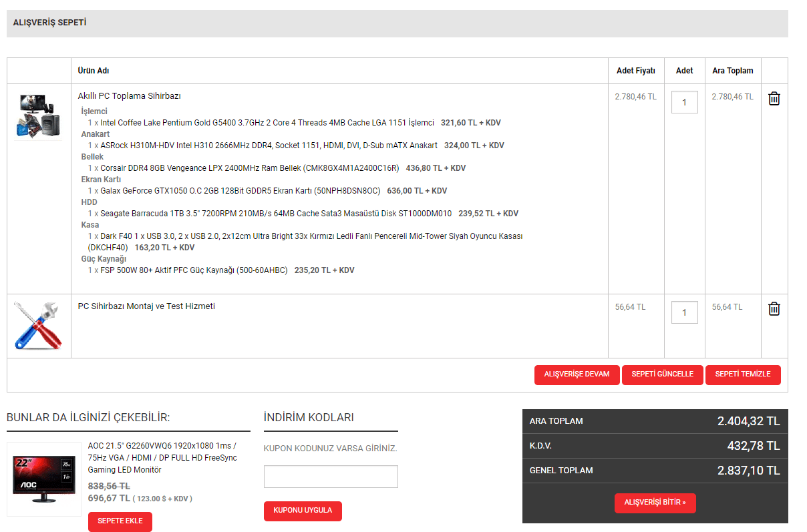Delete the Akıllı PC Toplama Sihirbazı item
This screenshot has width=807, height=532.
(774, 99)
